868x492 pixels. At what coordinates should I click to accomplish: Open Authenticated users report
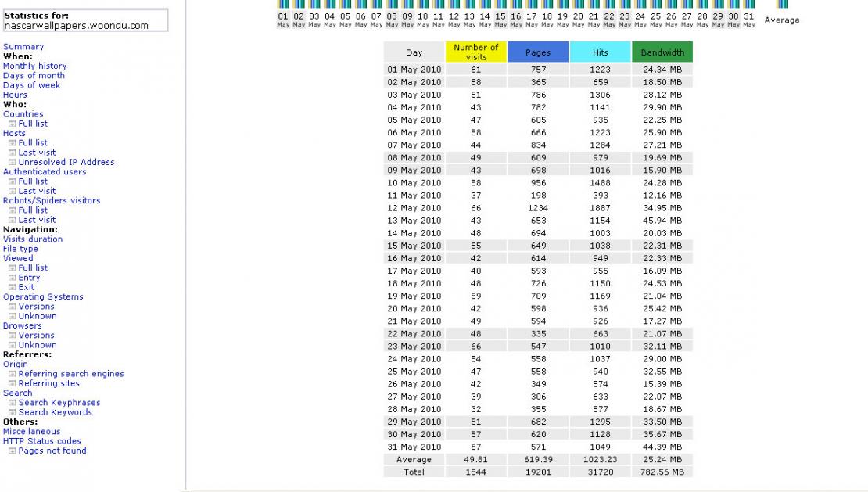pos(45,171)
